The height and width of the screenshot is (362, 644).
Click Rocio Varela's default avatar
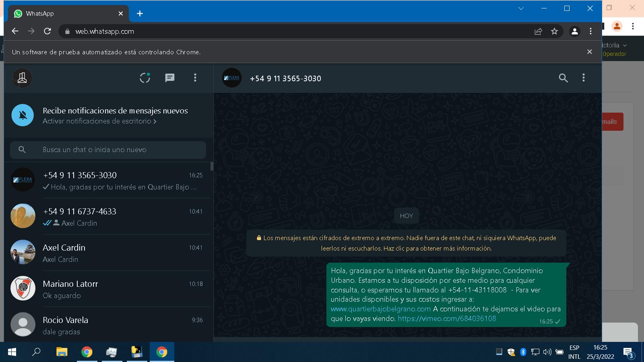(x=23, y=325)
